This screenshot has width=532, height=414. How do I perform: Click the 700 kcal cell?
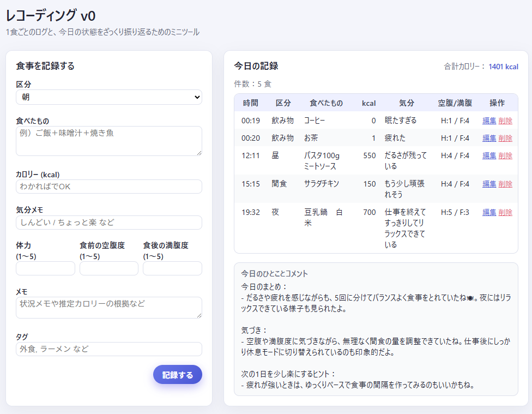[370, 212]
